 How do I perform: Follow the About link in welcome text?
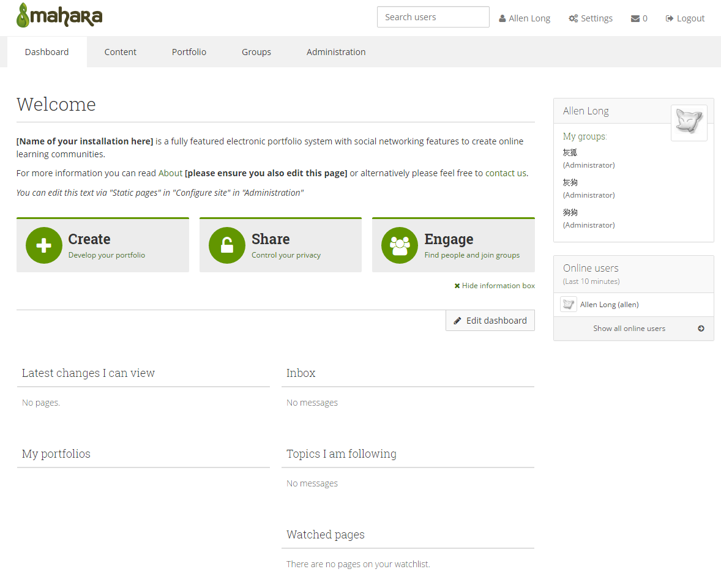pyautogui.click(x=170, y=173)
